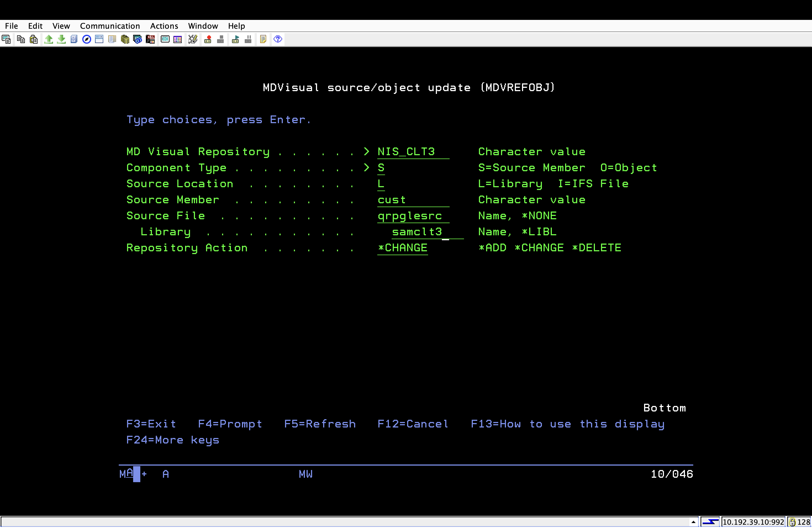Open the blue question-mark help icon
The image size is (812, 528).
[x=278, y=39]
